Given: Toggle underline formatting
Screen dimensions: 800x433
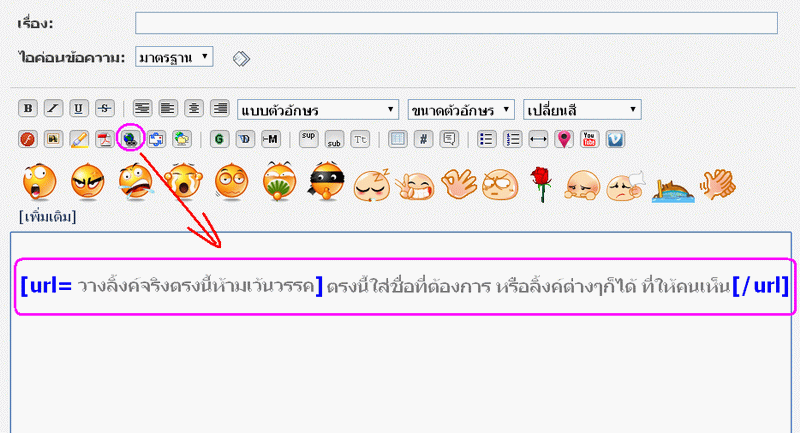Looking at the screenshot, I should 79,108.
